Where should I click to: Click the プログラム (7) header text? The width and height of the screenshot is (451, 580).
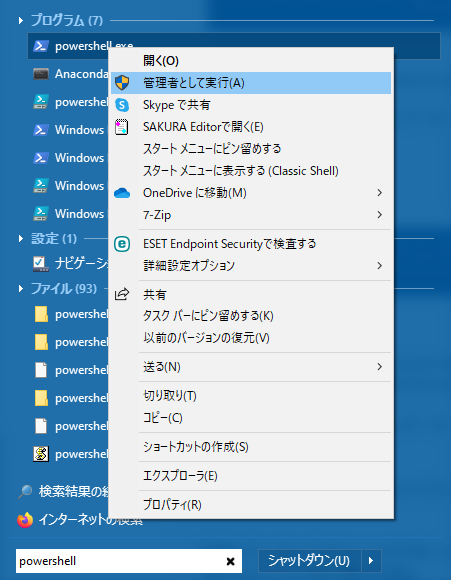click(67, 20)
